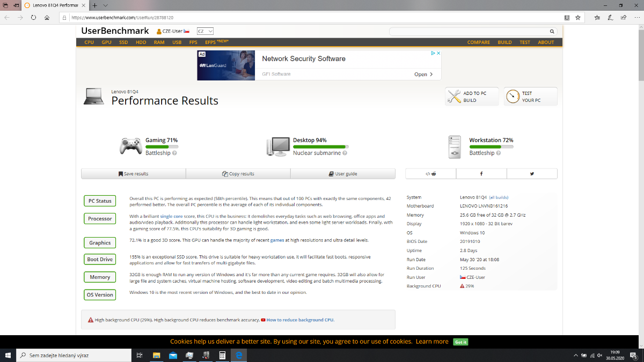The width and height of the screenshot is (644, 362).
Task: Click the embed/Reddit share button
Action: coord(430,174)
